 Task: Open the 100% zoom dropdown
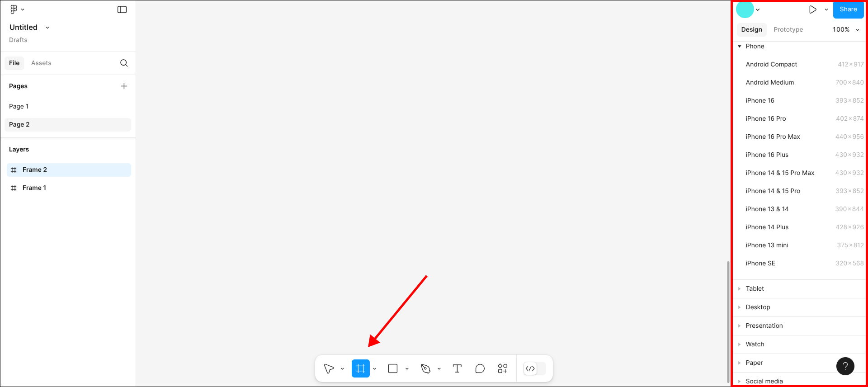(x=846, y=30)
